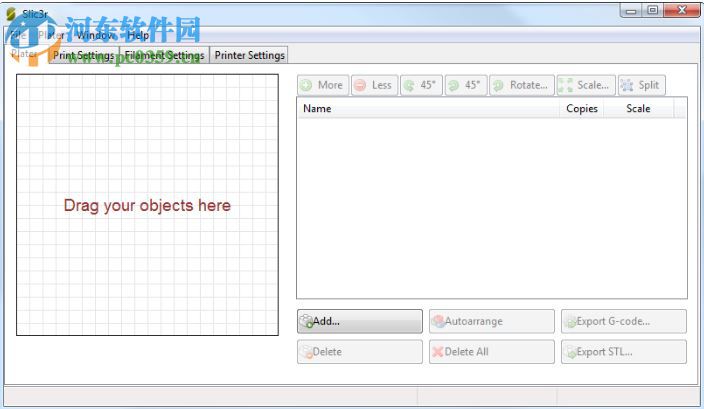The width and height of the screenshot is (704, 409).
Task: Click the More copies button
Action: click(x=323, y=85)
